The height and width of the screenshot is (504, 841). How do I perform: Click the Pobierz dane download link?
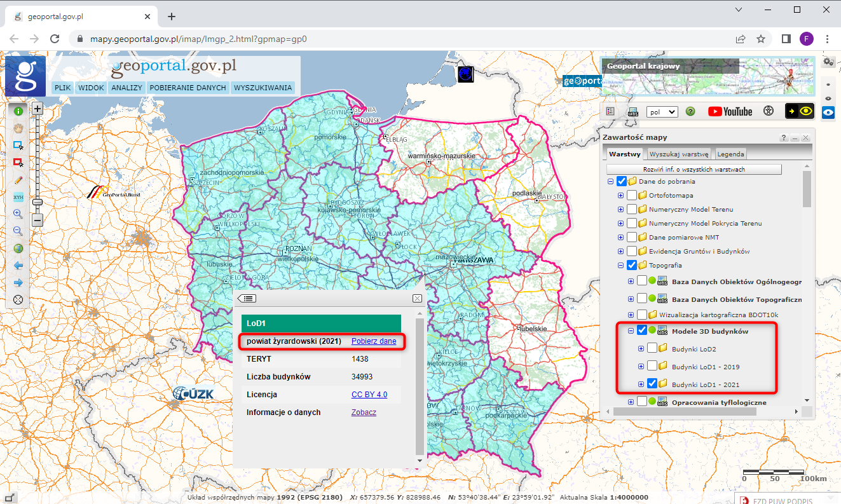(x=374, y=341)
